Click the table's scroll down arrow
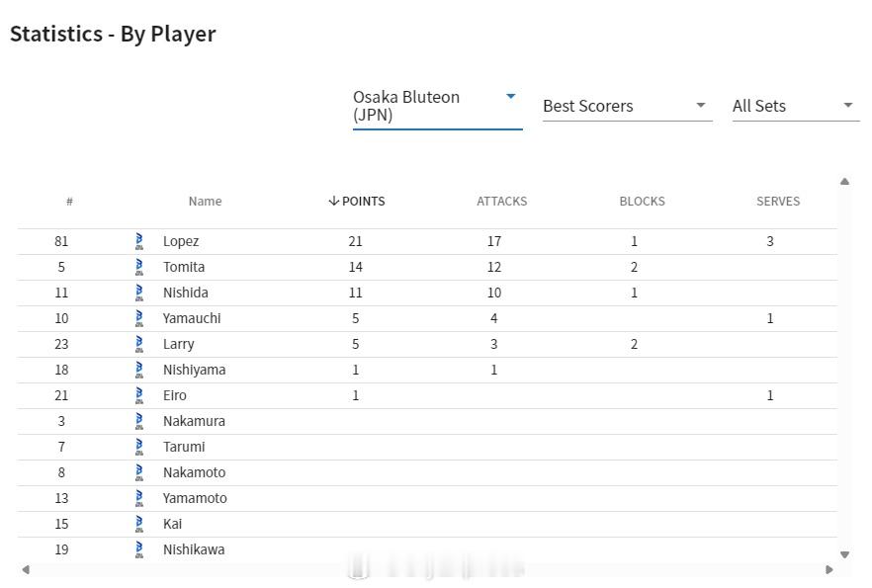 844,554
